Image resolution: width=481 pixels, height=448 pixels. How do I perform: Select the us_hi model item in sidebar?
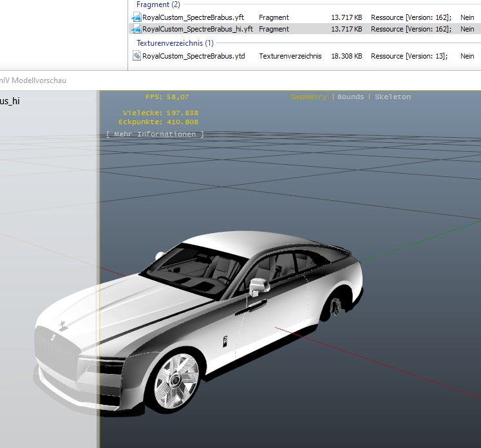10,101
